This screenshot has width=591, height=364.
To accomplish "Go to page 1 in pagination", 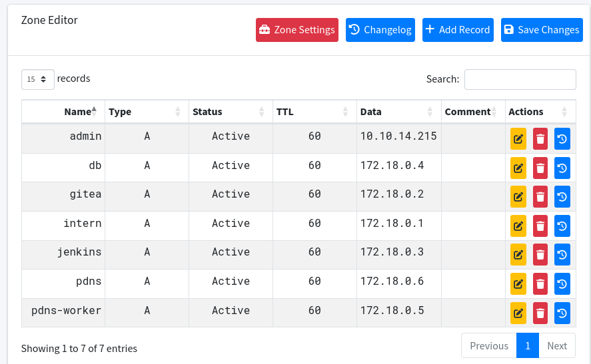I will pyautogui.click(x=528, y=345).
